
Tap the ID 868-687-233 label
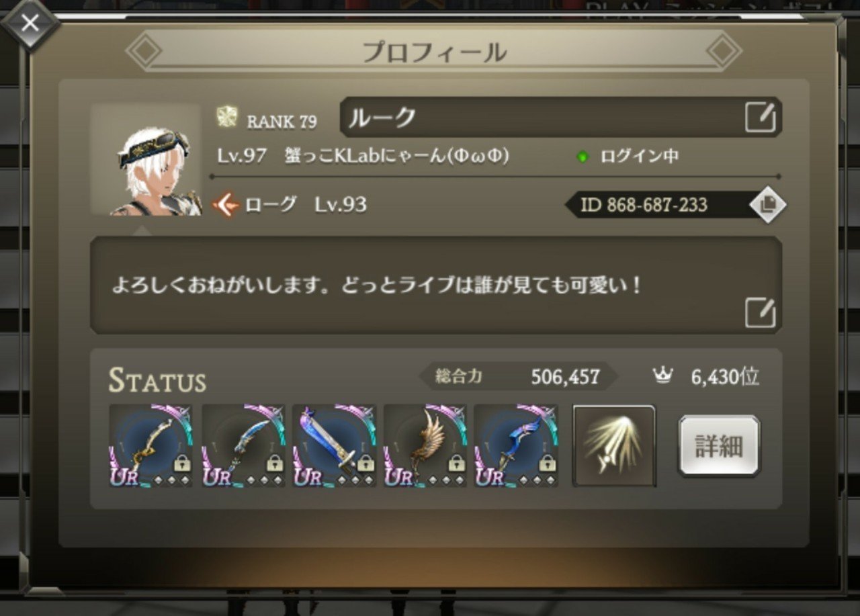(644, 205)
